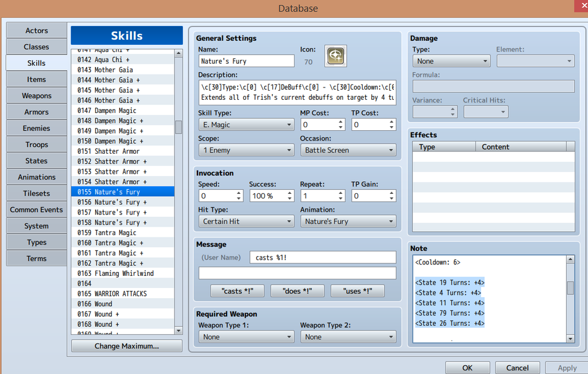Click the skill Name input field
The width and height of the screenshot is (588, 374).
click(x=246, y=61)
